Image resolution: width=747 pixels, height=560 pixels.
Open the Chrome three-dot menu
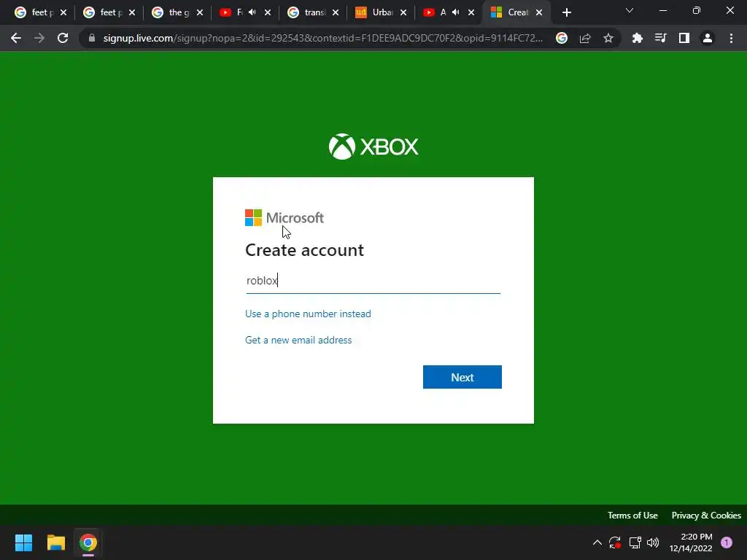(731, 38)
